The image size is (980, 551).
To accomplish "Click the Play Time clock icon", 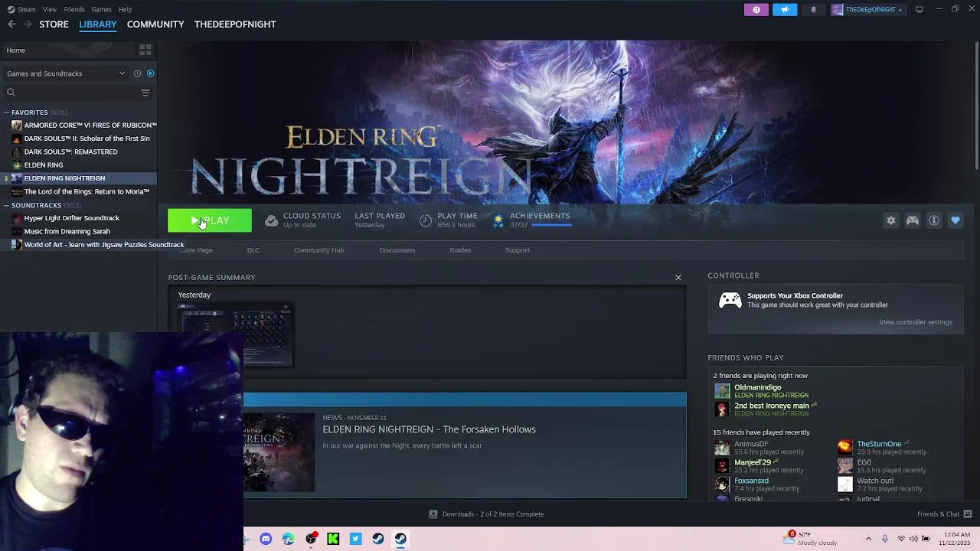I will click(426, 220).
